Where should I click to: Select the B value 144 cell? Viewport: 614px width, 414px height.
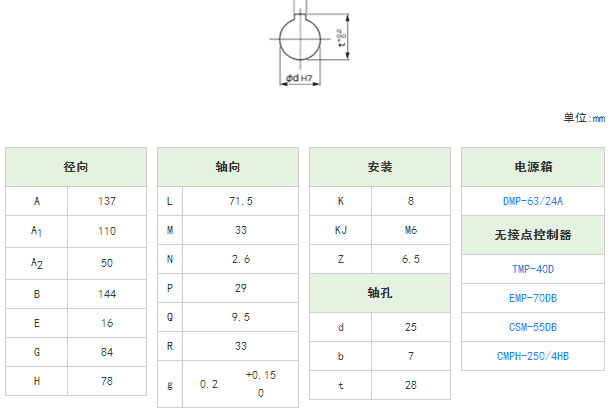(107, 294)
